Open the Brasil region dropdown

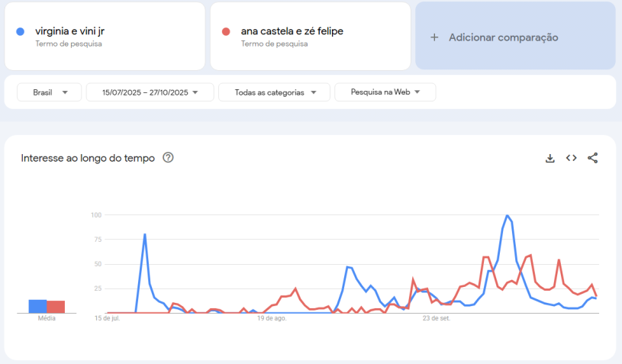point(49,92)
